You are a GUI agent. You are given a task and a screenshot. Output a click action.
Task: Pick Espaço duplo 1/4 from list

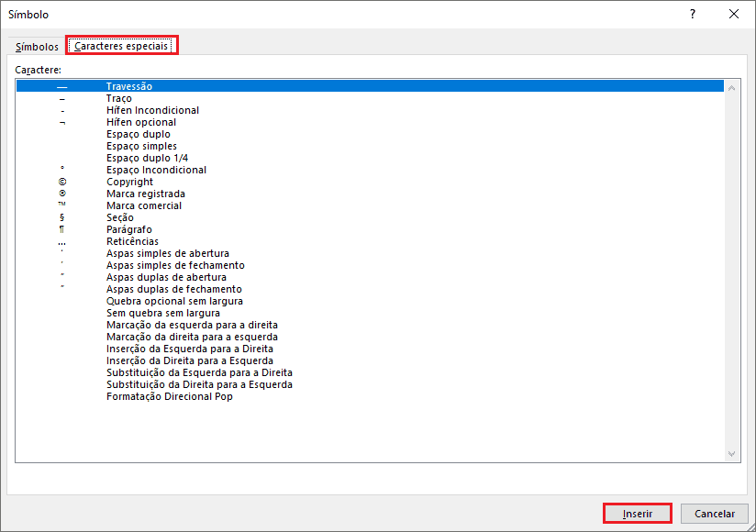370,158
